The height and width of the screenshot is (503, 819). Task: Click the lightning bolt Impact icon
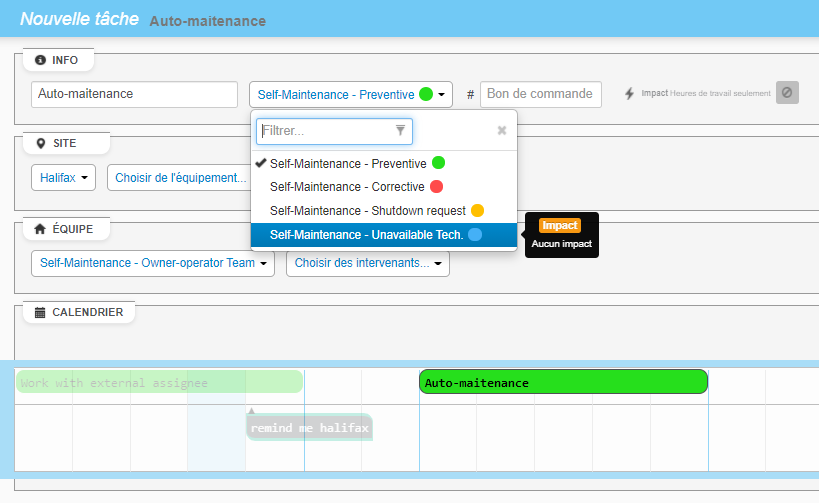point(629,94)
